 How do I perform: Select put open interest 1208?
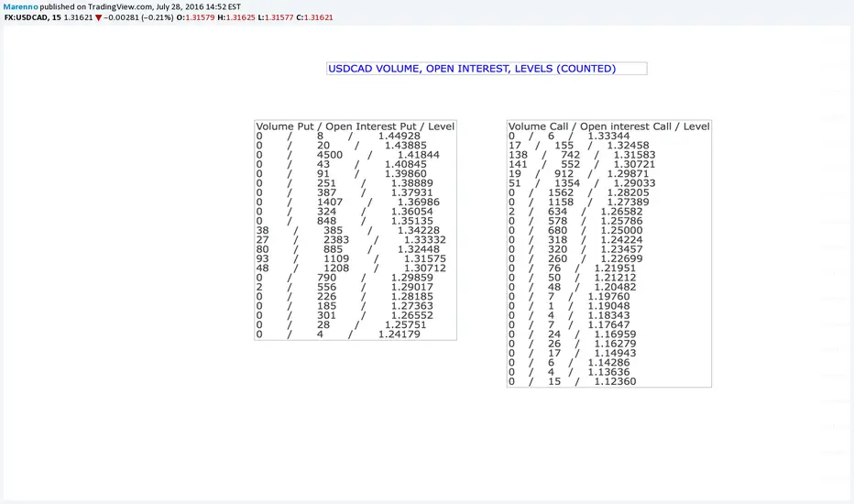336,268
